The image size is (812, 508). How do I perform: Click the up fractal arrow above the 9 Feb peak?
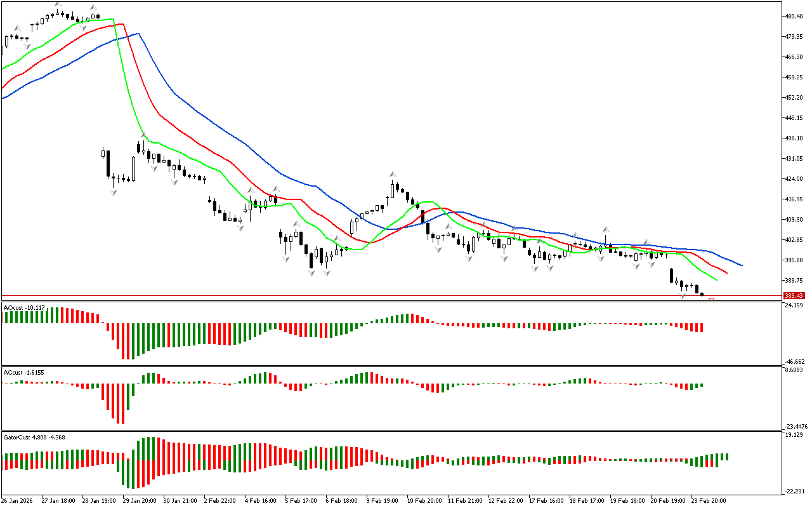[393, 174]
